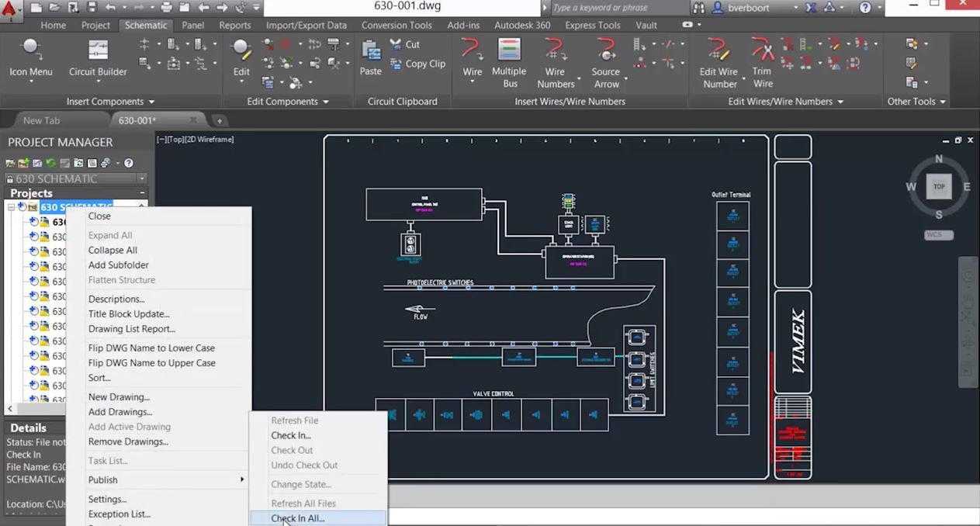The width and height of the screenshot is (980, 526).
Task: Click the print icon in quick access toolbar
Action: tap(166, 8)
